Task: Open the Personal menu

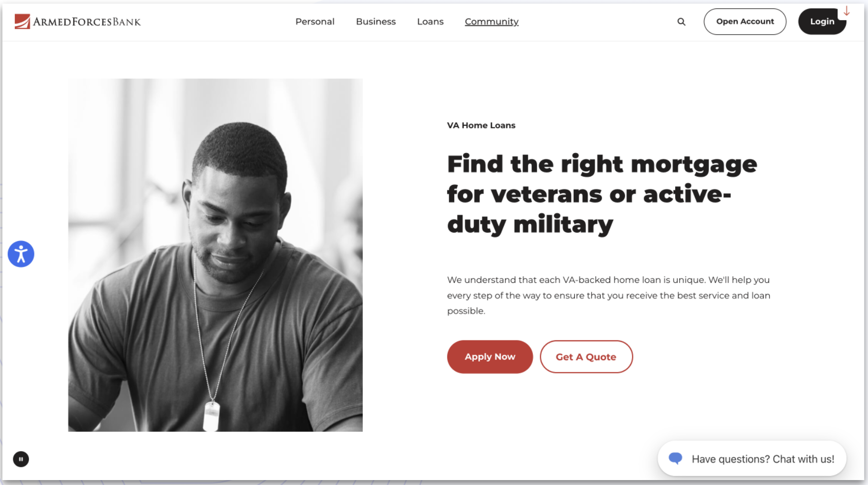Action: (x=315, y=22)
